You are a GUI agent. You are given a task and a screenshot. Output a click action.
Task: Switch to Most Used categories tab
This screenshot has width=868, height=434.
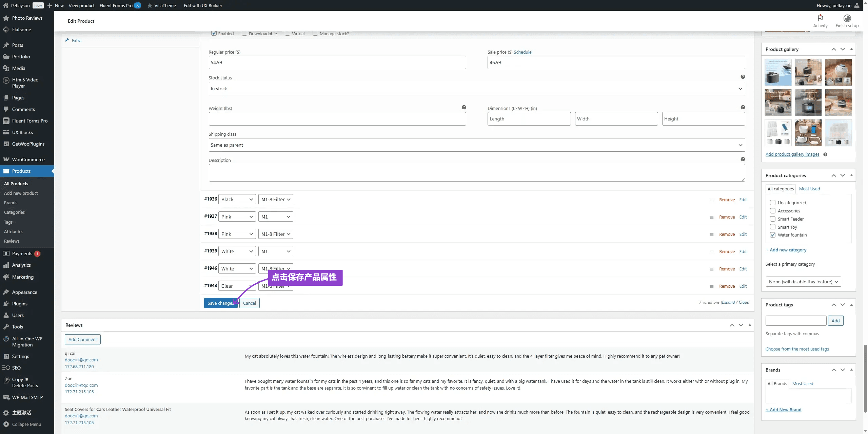tap(809, 189)
